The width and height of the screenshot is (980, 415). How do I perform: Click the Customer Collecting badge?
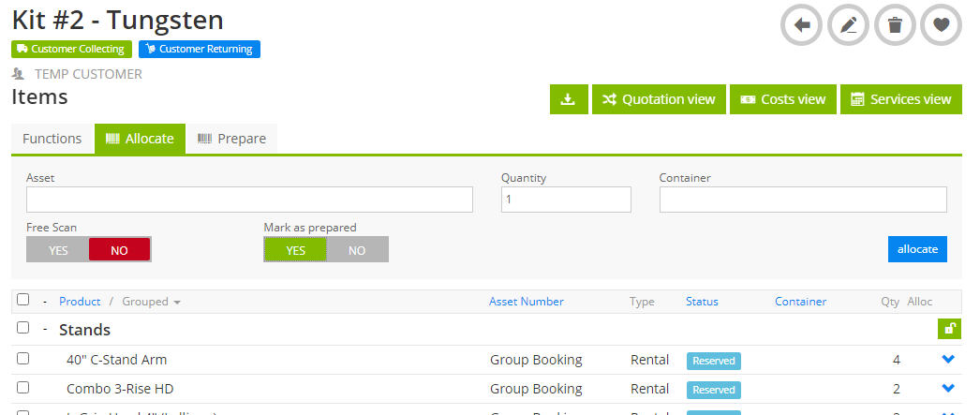click(71, 49)
